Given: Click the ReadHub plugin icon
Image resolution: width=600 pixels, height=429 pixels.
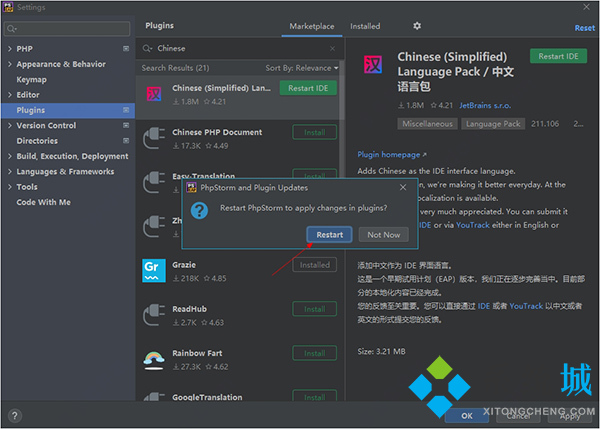Looking at the screenshot, I should coord(154,315).
